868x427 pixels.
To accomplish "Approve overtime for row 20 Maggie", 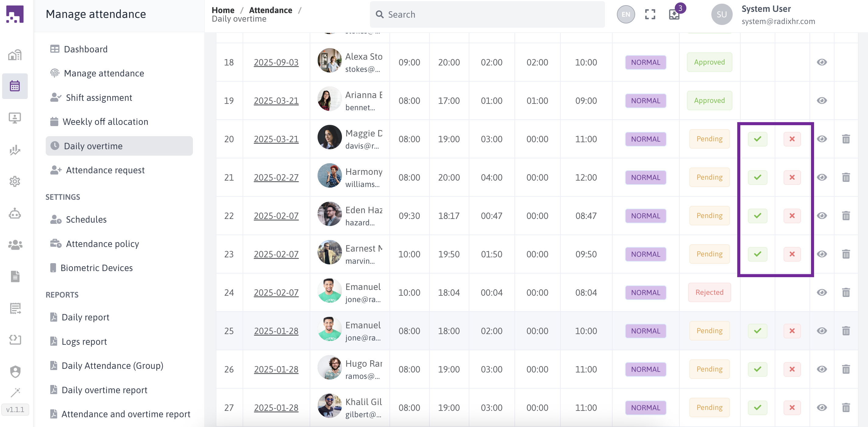I will tap(757, 139).
